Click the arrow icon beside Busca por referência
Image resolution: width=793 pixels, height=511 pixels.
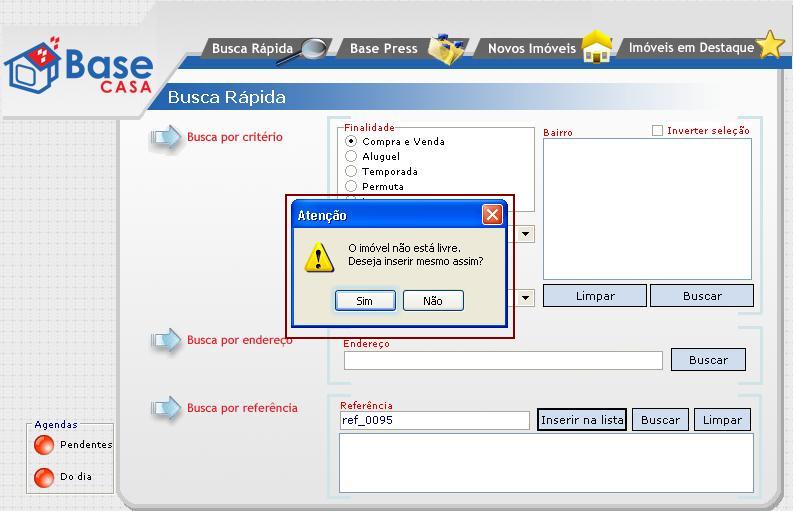pyautogui.click(x=165, y=408)
